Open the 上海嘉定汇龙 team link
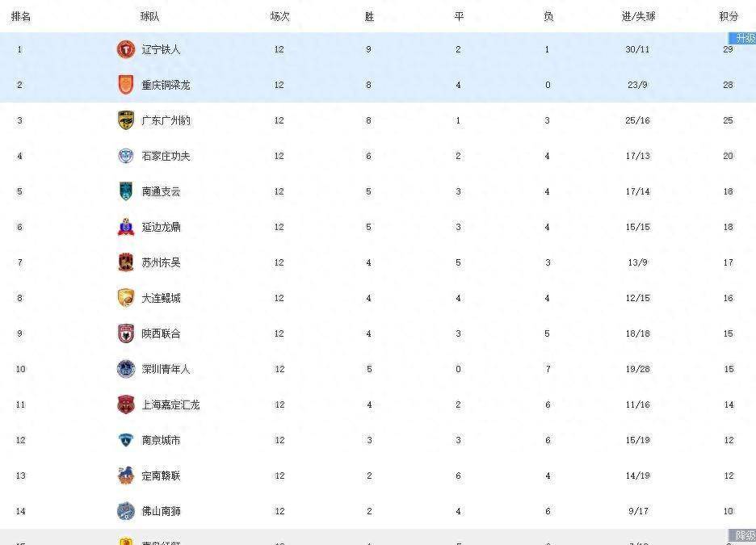The height and width of the screenshot is (545, 756). tap(170, 405)
